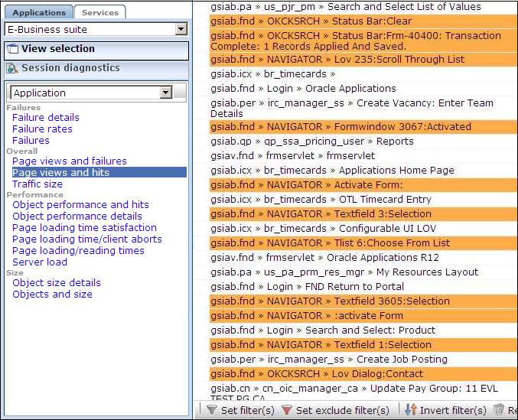Image resolution: width=518 pixels, height=420 pixels.
Task: Select row 'NAVIGATOR » Activate Form:'
Action: [363, 185]
